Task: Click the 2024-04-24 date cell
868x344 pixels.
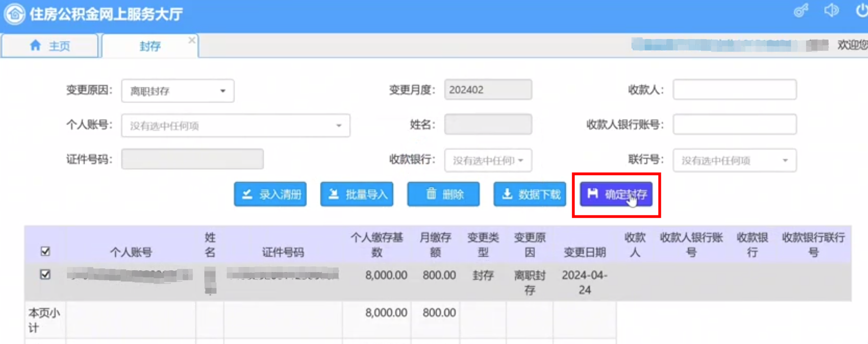Action: pos(585,282)
